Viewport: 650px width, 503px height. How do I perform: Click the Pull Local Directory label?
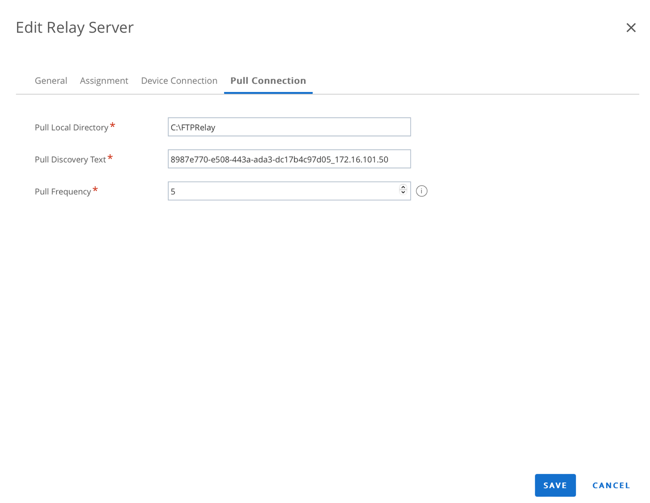(x=71, y=128)
